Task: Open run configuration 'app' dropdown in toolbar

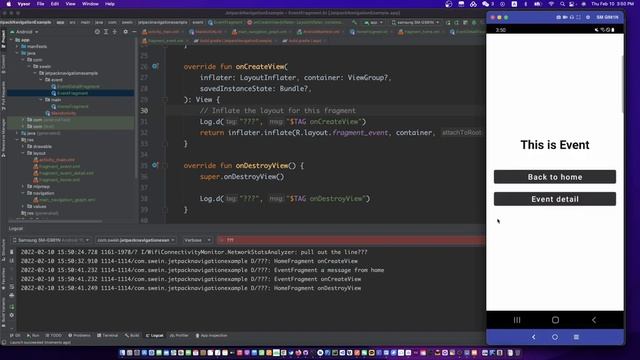Action: (373, 22)
